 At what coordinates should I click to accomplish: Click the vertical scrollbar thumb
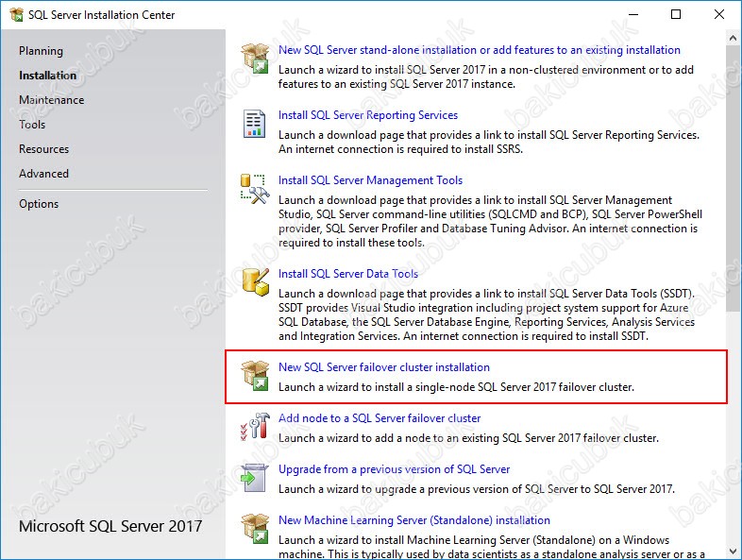(734, 178)
